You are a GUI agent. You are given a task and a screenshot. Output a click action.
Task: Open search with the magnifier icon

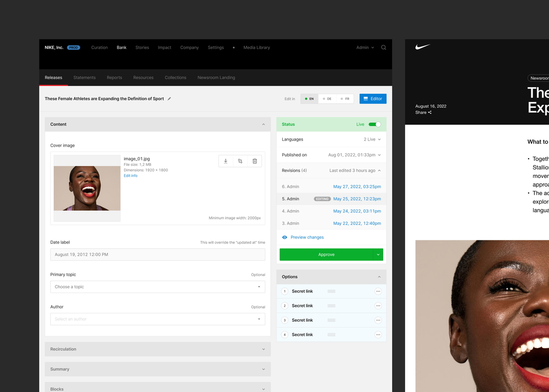384,48
